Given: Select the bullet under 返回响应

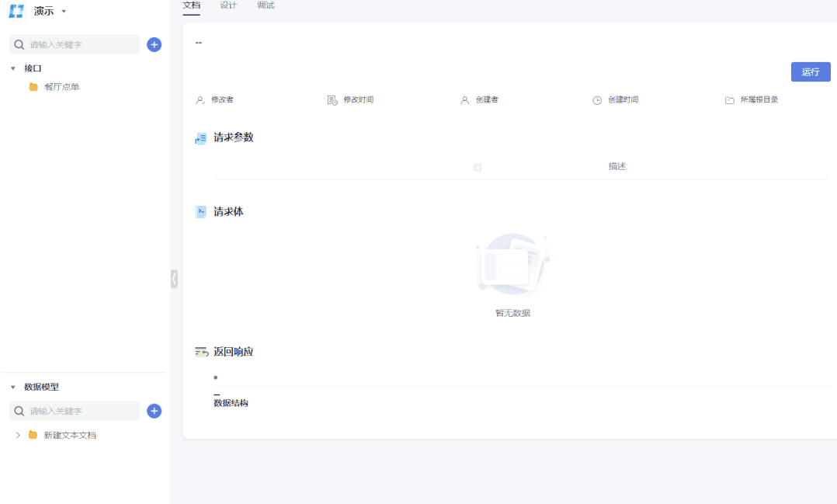Looking at the screenshot, I should 215,378.
